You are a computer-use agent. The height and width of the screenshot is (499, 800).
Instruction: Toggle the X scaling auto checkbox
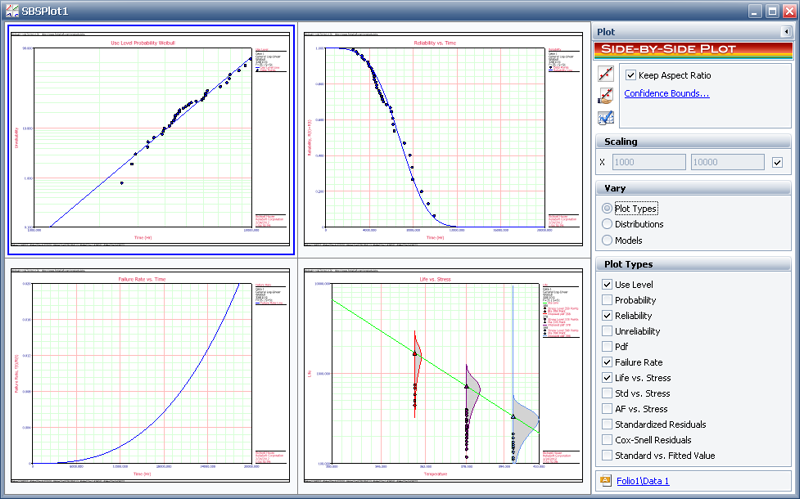pyautogui.click(x=777, y=162)
